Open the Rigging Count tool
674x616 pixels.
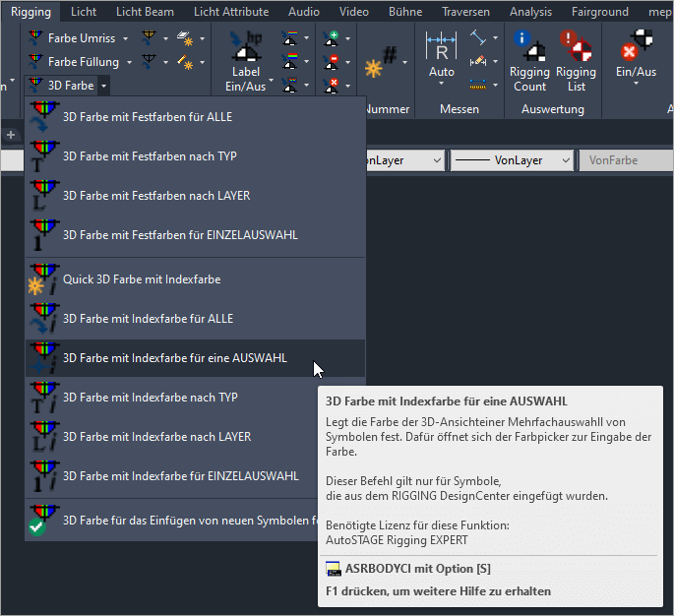click(529, 61)
